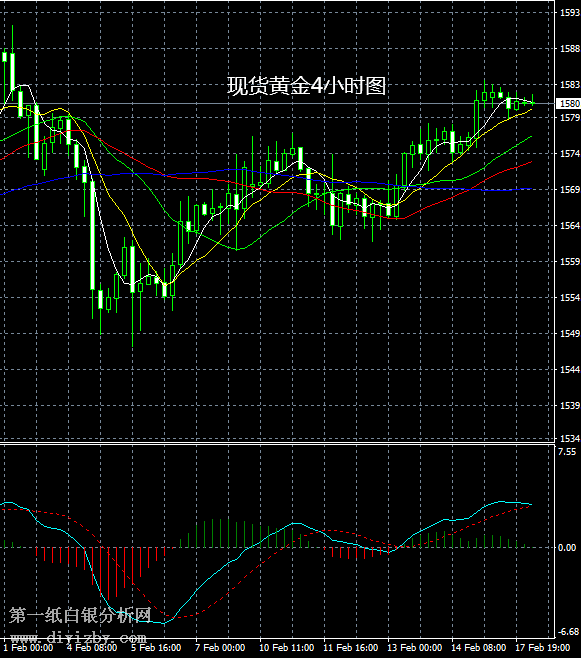The height and width of the screenshot is (658, 581).
Task: Select the 11 Feb 16:00 time label
Action: [350, 648]
